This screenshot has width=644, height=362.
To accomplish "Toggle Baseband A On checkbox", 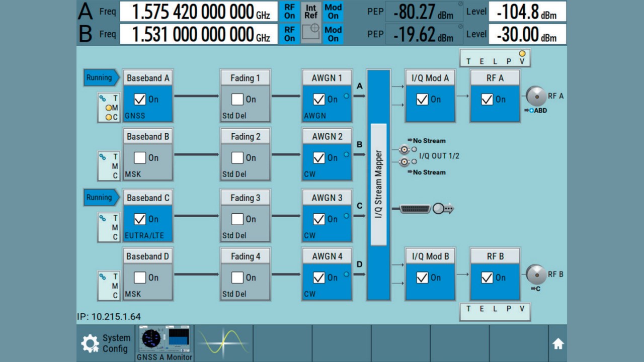I will click(140, 100).
